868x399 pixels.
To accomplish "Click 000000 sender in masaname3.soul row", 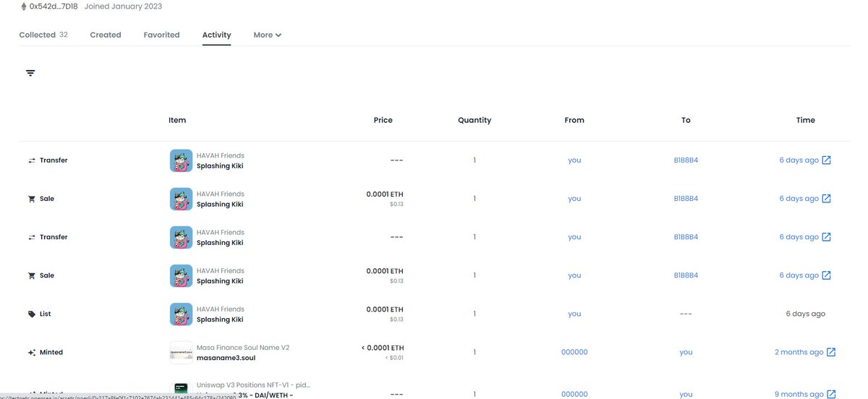I will click(574, 352).
